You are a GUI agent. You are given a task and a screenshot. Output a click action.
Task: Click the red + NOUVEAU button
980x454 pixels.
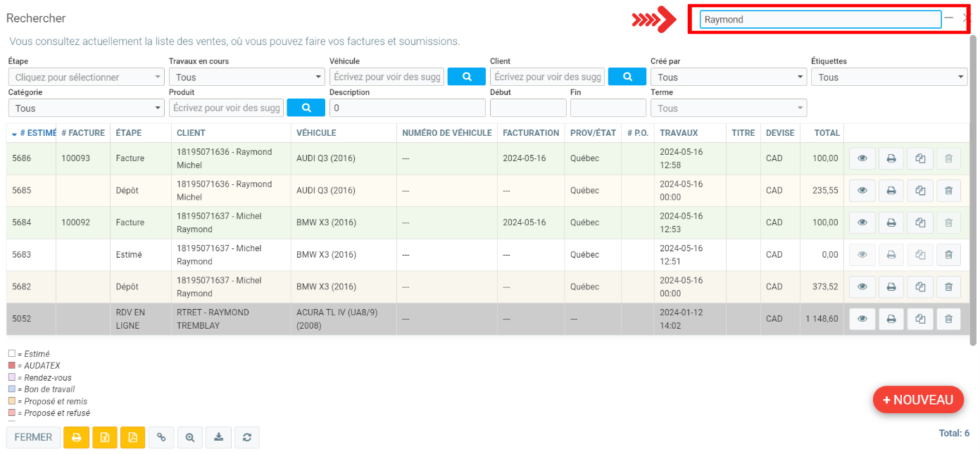click(917, 400)
